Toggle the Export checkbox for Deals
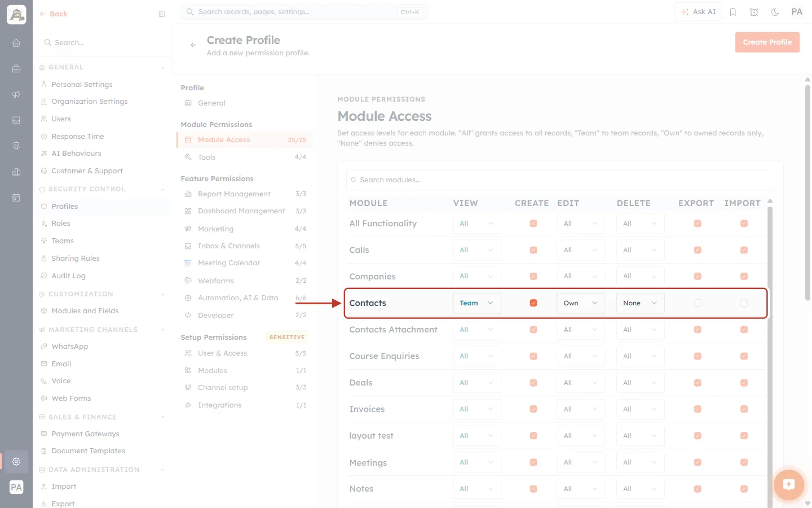The width and height of the screenshot is (812, 508). coord(698,383)
